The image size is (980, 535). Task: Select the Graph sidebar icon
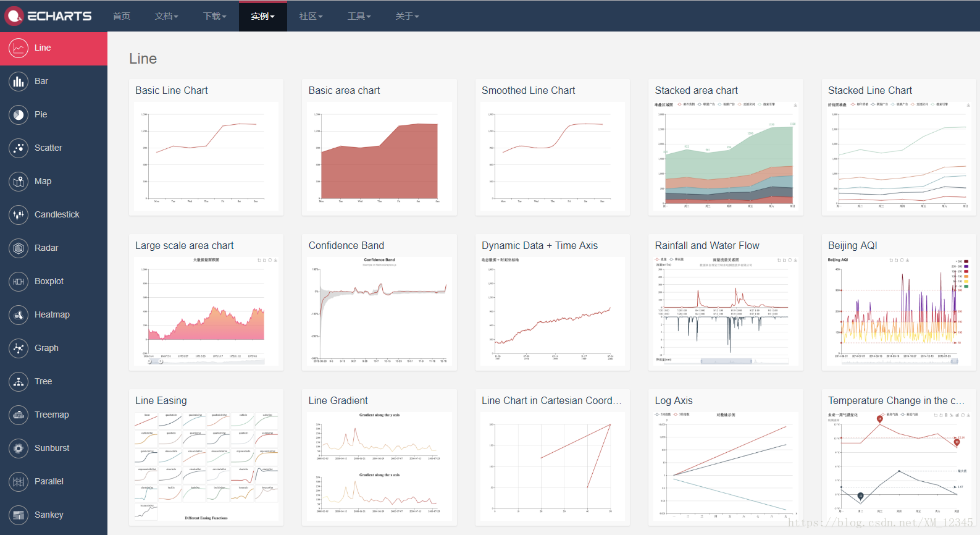[x=19, y=348]
